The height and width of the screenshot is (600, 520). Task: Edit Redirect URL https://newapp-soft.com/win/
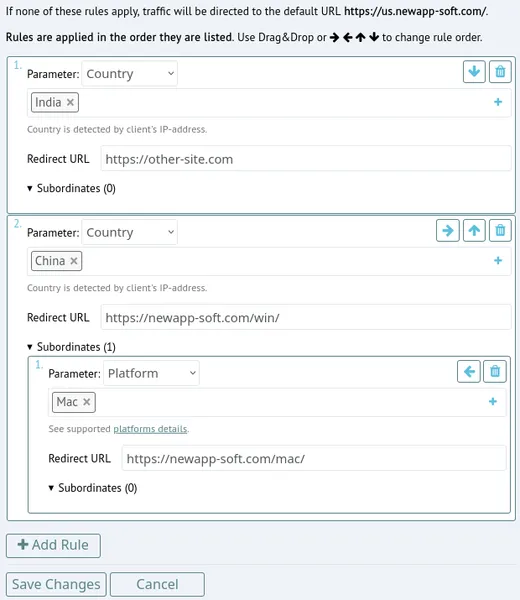coord(306,318)
